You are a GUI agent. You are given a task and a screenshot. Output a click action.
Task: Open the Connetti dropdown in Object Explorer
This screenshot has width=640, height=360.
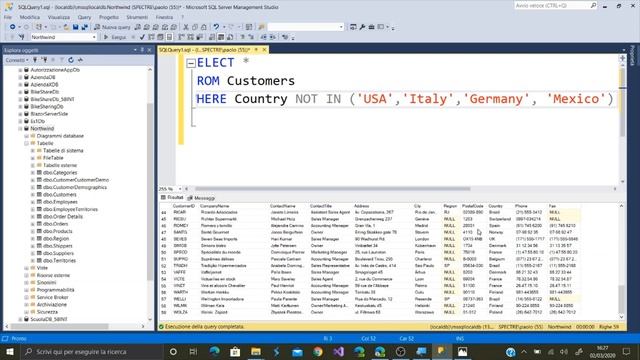(x=17, y=60)
